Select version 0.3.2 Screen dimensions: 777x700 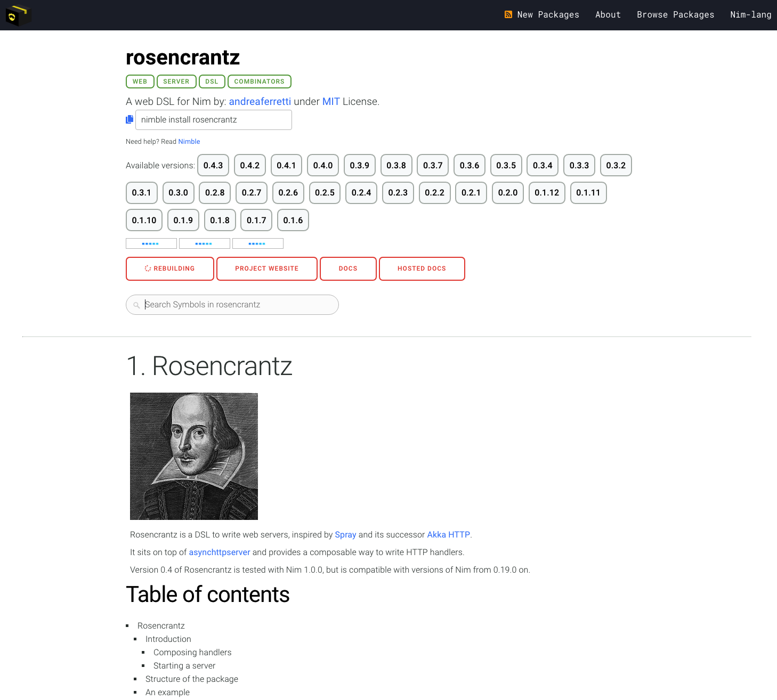pos(616,165)
